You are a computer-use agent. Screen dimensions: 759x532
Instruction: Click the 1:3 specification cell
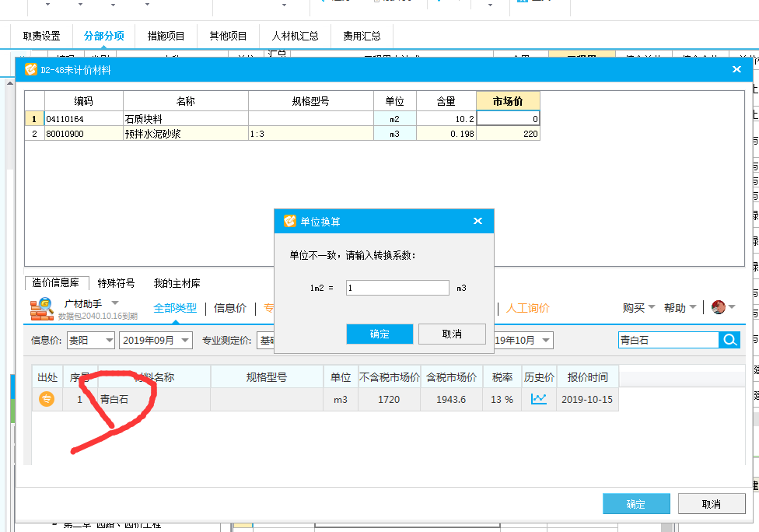click(311, 134)
